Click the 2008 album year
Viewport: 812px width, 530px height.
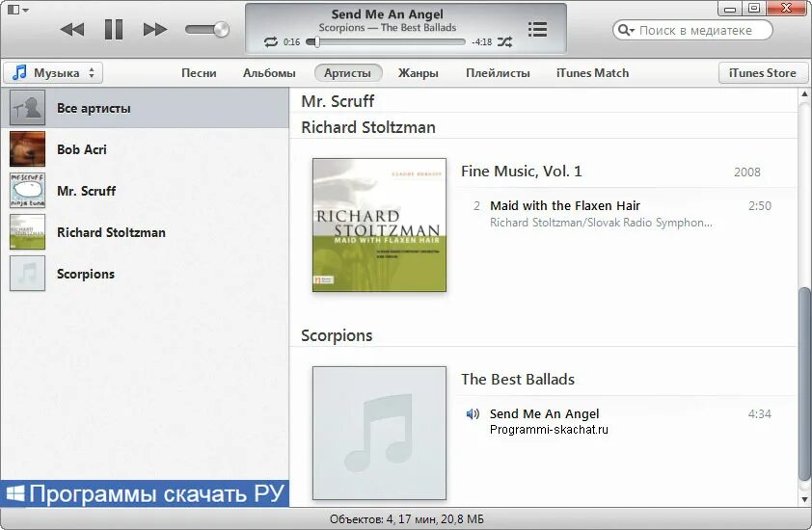(747, 172)
